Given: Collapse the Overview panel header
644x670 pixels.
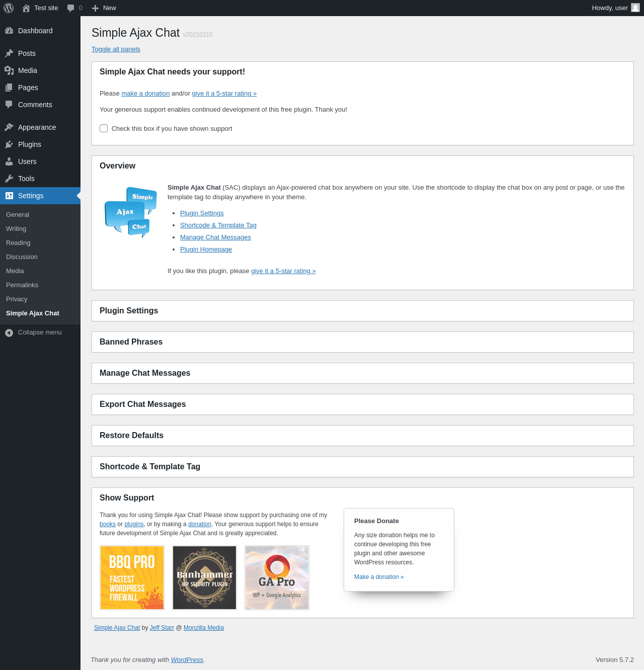Looking at the screenshot, I should pos(363,166).
